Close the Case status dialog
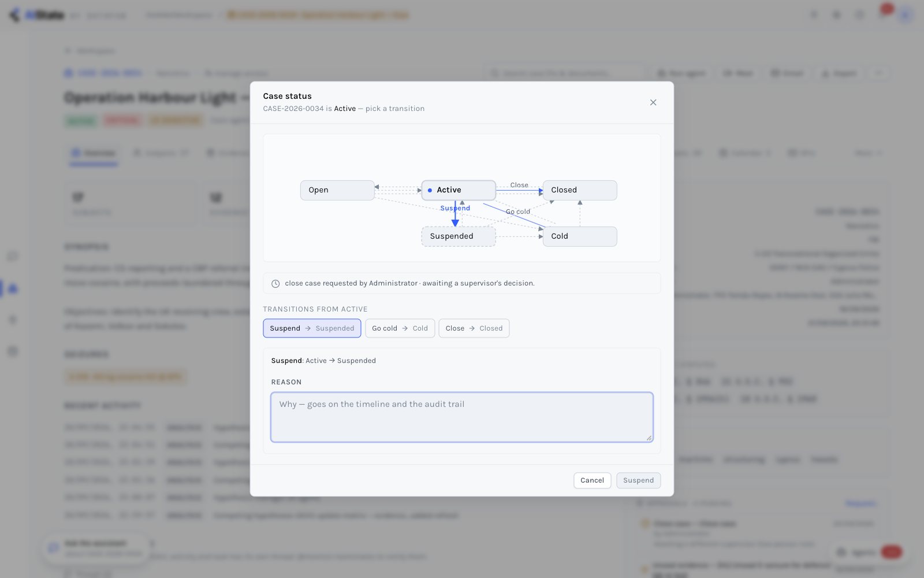This screenshot has height=578, width=924. point(653,102)
